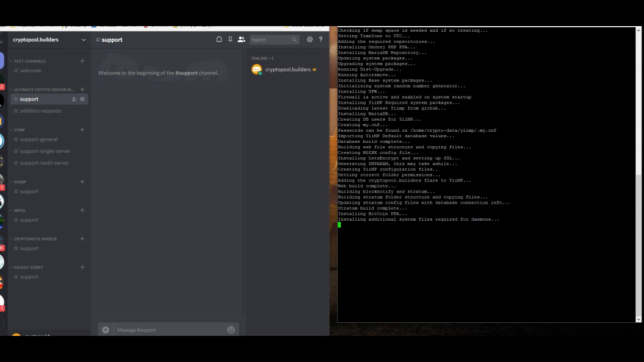The width and height of the screenshot is (644, 362).
Task: Collapse the YIIMP category
Action: pos(17,130)
